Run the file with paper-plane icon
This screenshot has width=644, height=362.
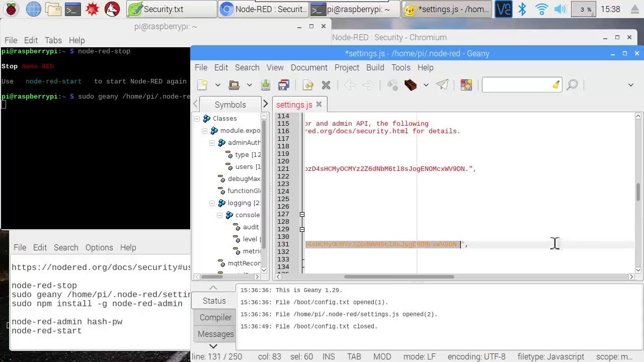pos(442,85)
